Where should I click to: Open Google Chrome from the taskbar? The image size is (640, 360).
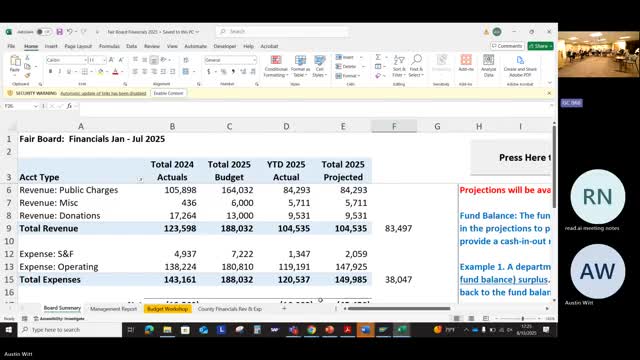point(311,329)
